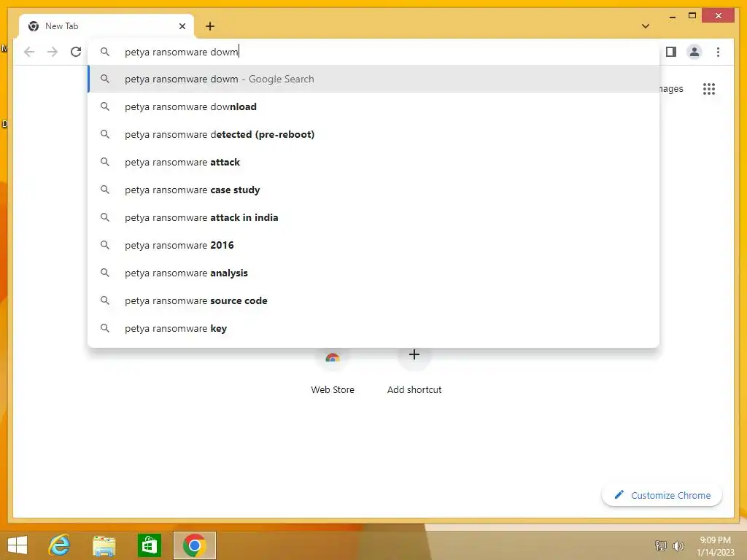Open the Windows Start button
This screenshot has height=560, width=747.
point(18,545)
